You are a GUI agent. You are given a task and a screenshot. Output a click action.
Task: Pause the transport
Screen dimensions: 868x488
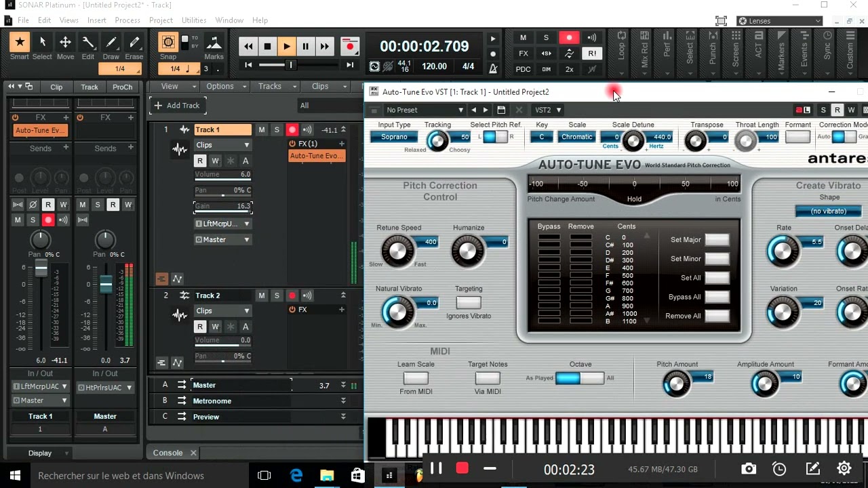coord(305,46)
